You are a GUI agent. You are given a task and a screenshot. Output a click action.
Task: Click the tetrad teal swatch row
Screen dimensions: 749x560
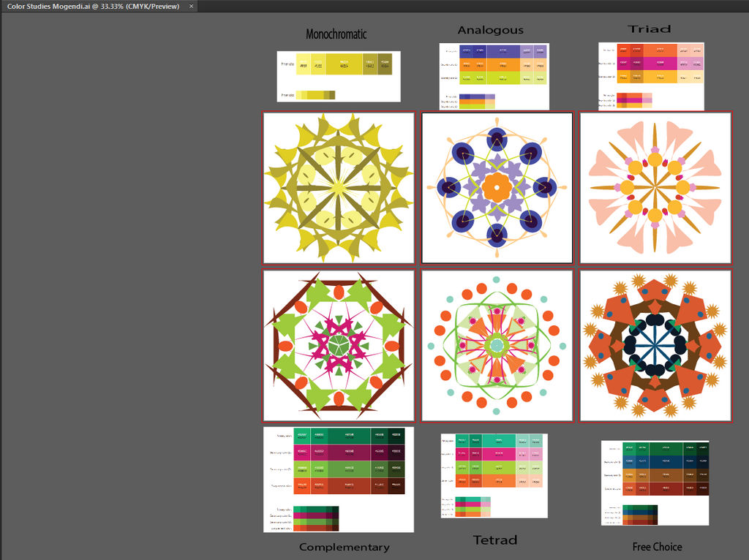pos(499,441)
